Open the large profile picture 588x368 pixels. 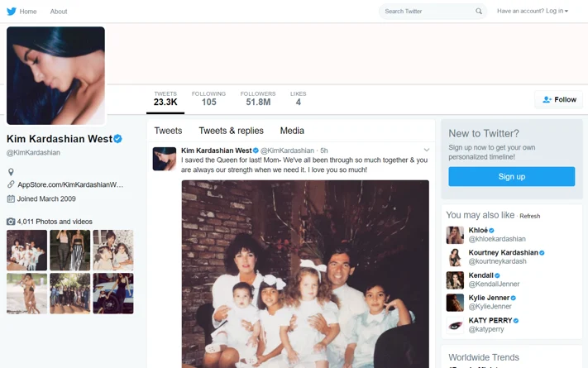(x=56, y=75)
